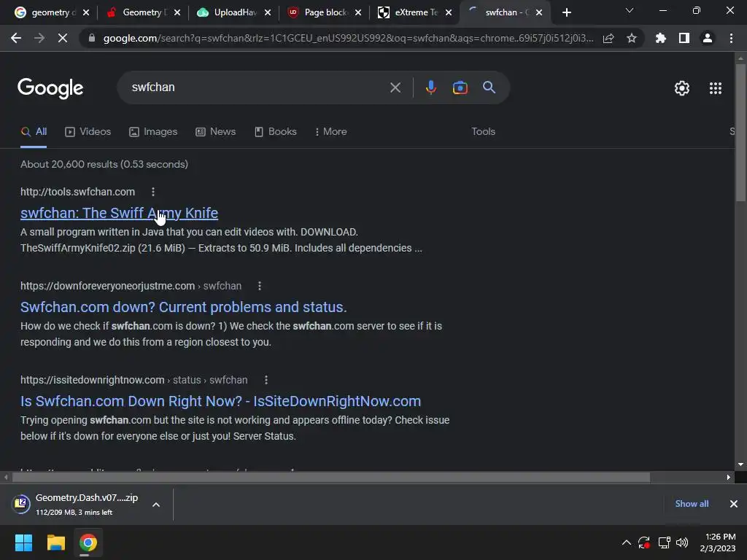The width and height of the screenshot is (747, 560).
Task: Show hidden system tray icons
Action: tap(627, 542)
